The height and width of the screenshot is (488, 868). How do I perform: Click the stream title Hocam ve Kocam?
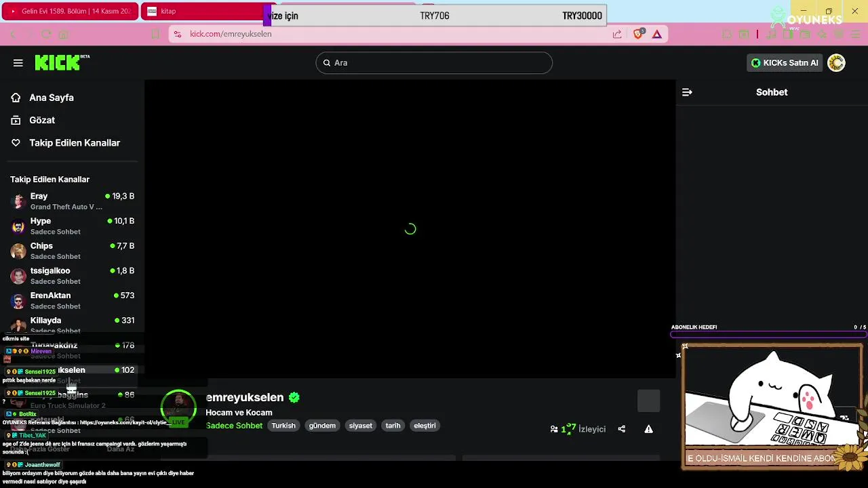pyautogui.click(x=239, y=413)
